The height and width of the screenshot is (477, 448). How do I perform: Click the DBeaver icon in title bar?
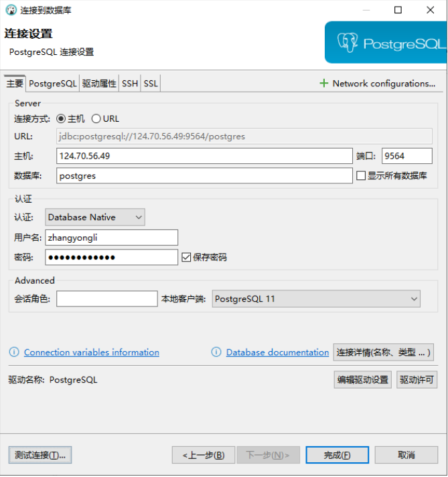tap(11, 10)
